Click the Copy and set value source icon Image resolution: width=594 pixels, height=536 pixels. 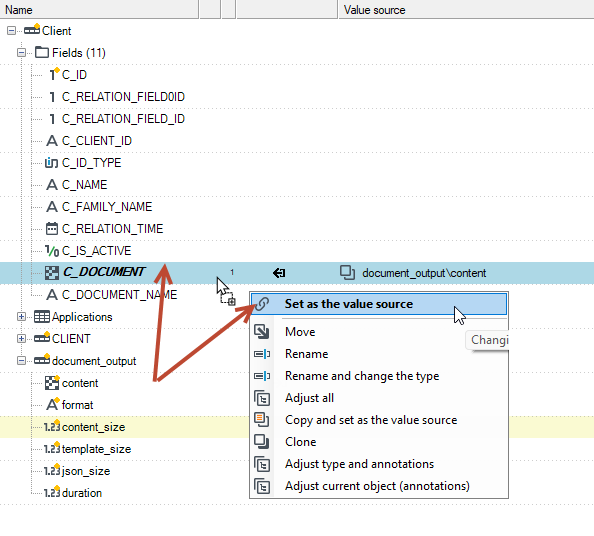262,420
